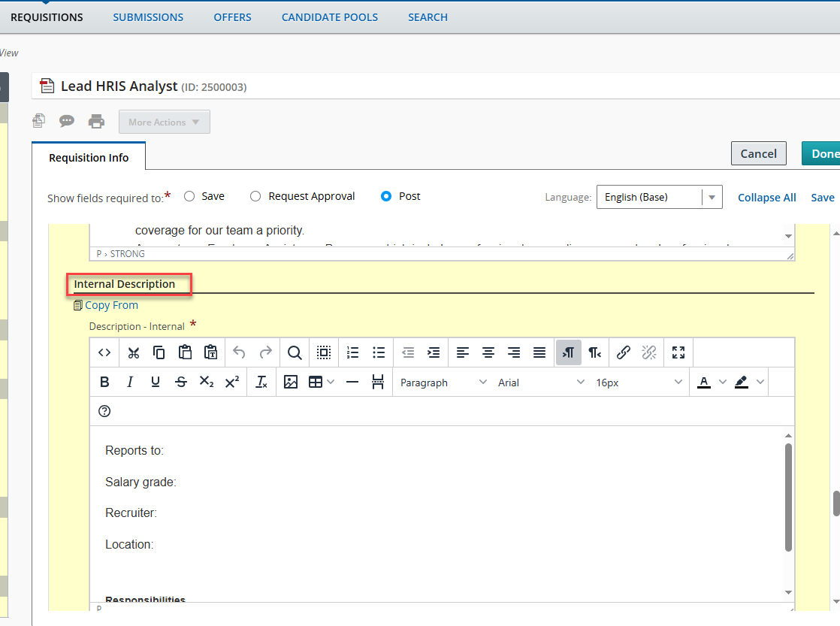Open the Offers tab
Image resolution: width=840 pixels, height=626 pixels.
click(x=232, y=17)
